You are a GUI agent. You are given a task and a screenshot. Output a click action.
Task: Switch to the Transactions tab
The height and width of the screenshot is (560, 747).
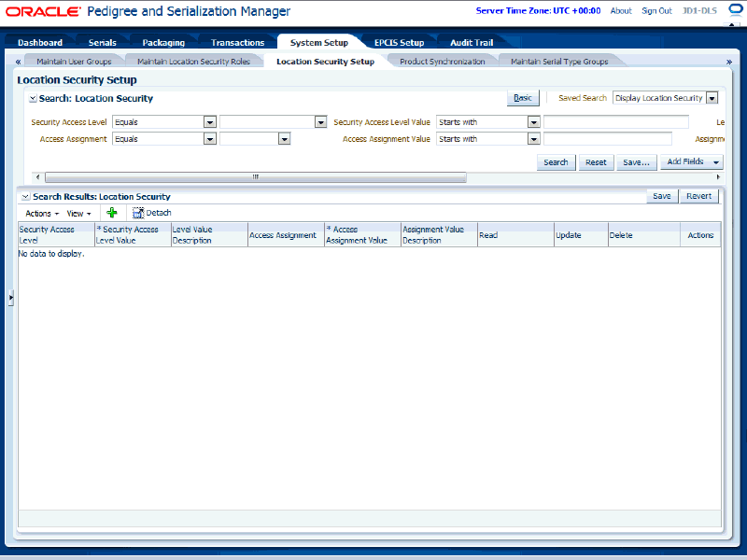[238, 42]
